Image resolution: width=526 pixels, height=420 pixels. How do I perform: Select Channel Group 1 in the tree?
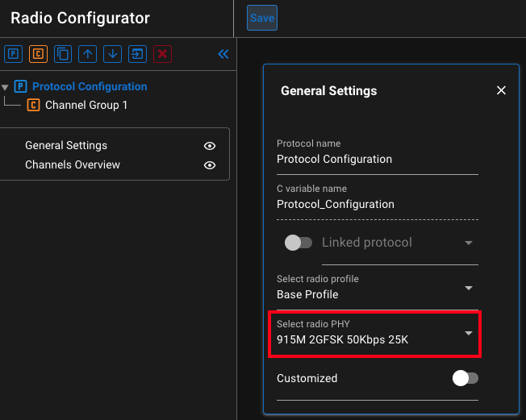pos(86,105)
